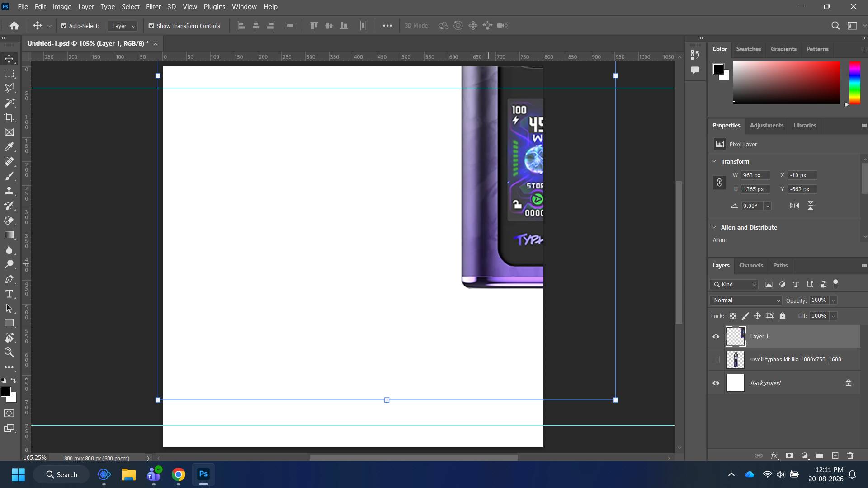Select the Pen tool
Screen dimensions: 868x488
click(x=9, y=279)
